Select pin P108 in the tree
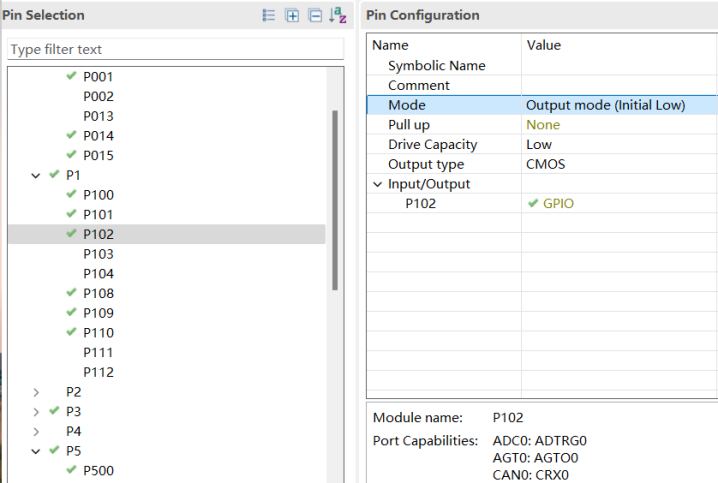718x483 pixels. [x=98, y=293]
